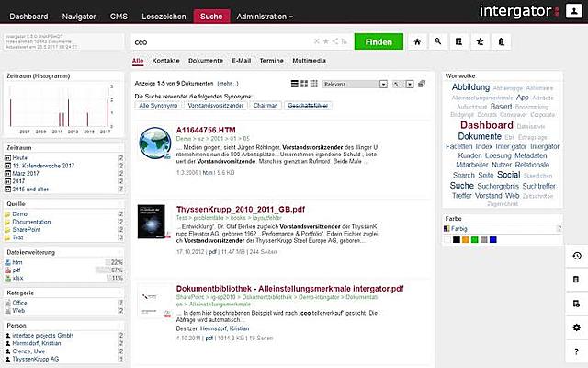Expand the Administration menu
Screen dimensions: 588x368
click(265, 17)
